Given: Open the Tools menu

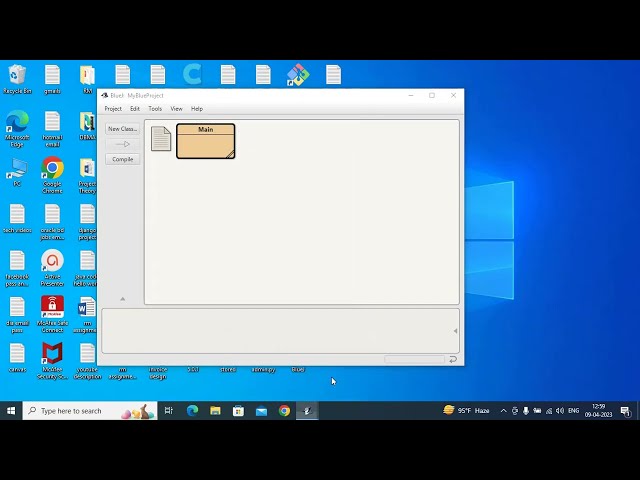Looking at the screenshot, I should pos(155,109).
